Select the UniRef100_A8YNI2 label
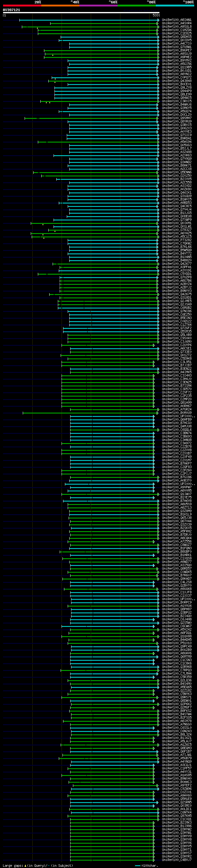The height and width of the screenshot is (868, 197). tap(176, 74)
